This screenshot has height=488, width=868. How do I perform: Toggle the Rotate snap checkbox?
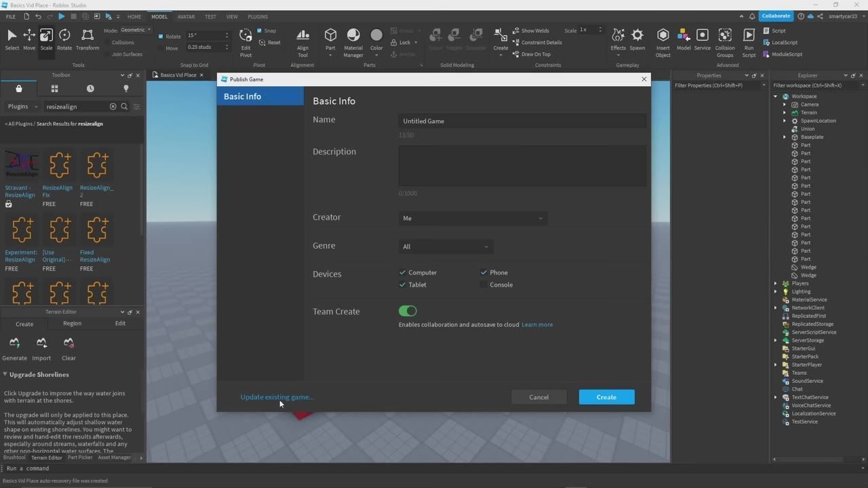[161, 36]
